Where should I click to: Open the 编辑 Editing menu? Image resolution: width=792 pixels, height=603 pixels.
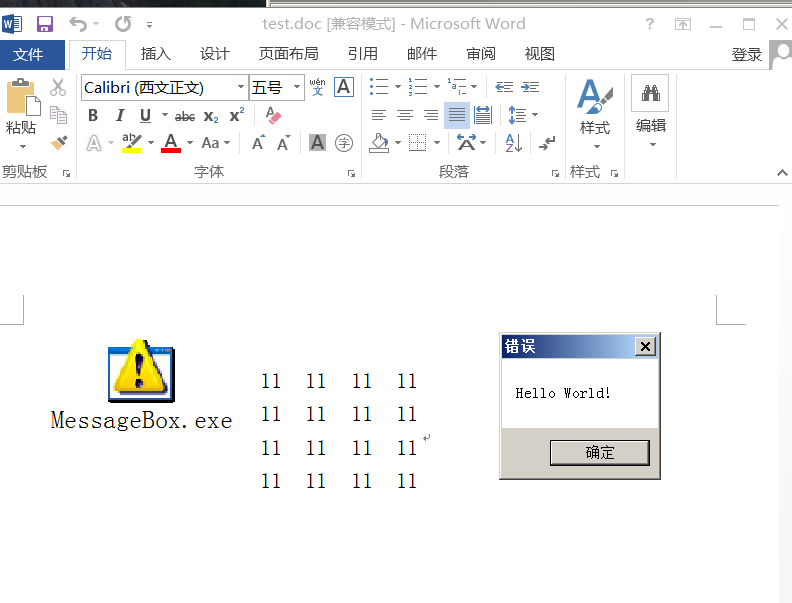point(651,112)
